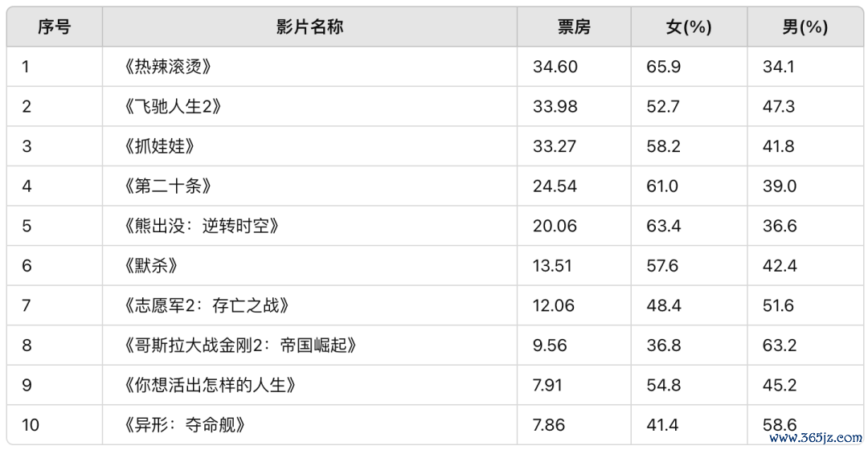This screenshot has width=868, height=450.
Task: Click the www.365jz.com watermark link
Action: pyautogui.click(x=816, y=438)
